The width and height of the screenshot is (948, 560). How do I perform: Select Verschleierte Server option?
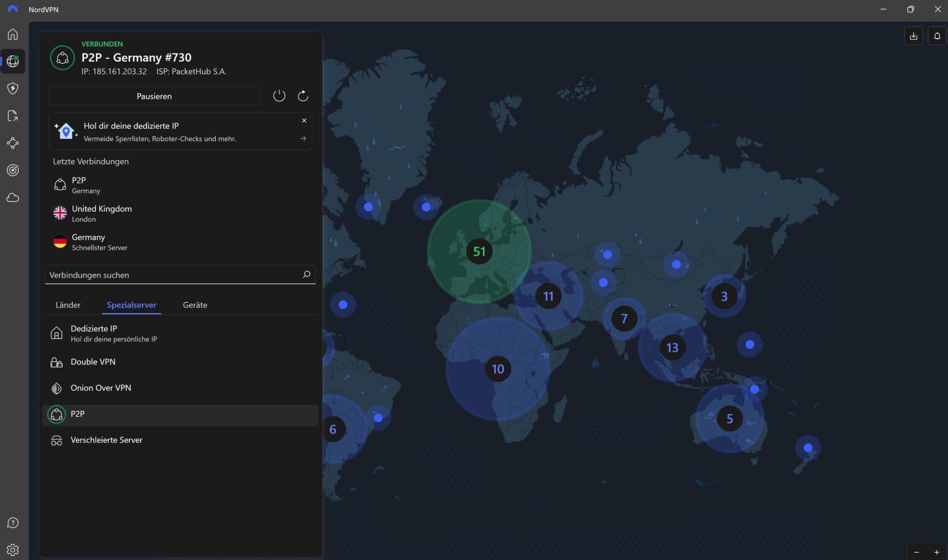180,440
